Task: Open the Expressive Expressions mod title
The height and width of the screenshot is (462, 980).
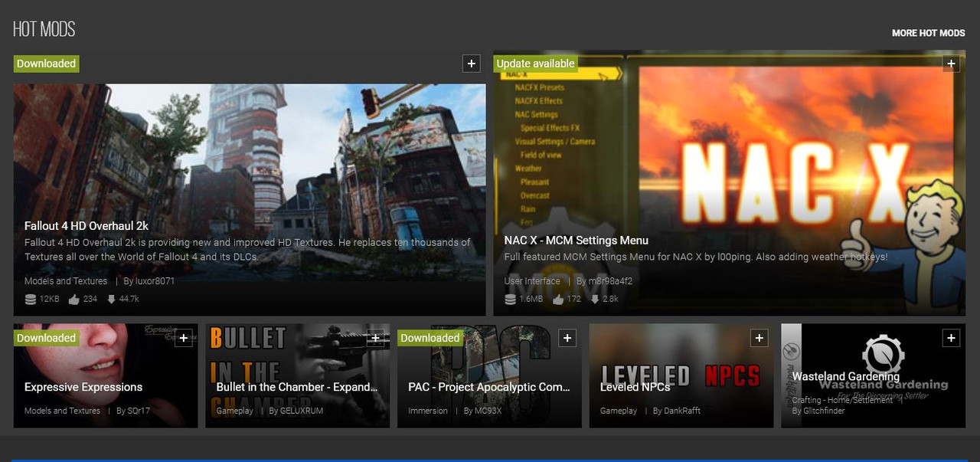Action: pos(83,387)
